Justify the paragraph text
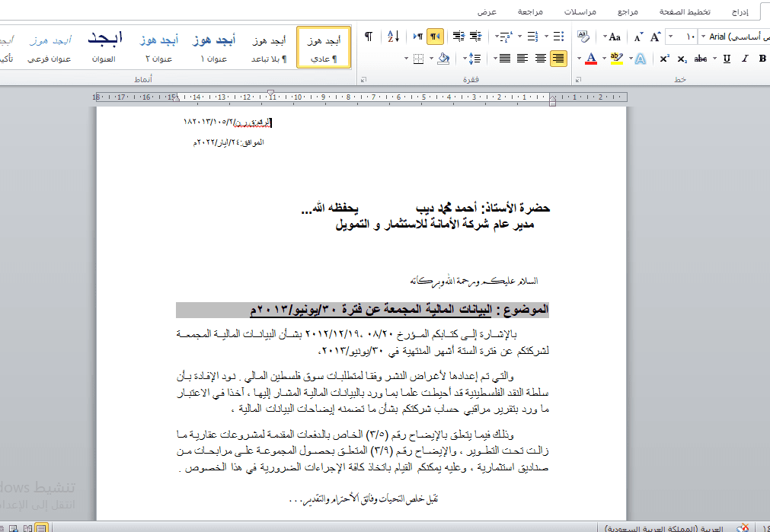 [505, 59]
